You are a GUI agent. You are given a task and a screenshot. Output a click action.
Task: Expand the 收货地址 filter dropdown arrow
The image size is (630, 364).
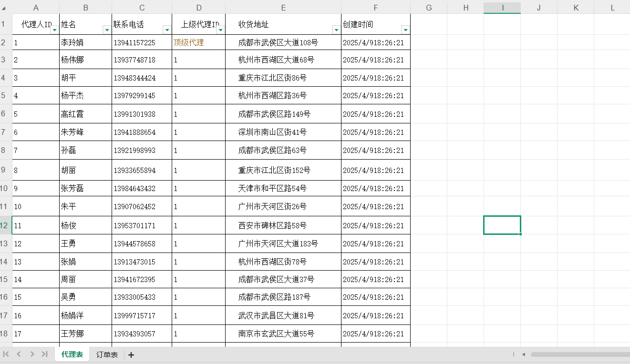tap(336, 30)
